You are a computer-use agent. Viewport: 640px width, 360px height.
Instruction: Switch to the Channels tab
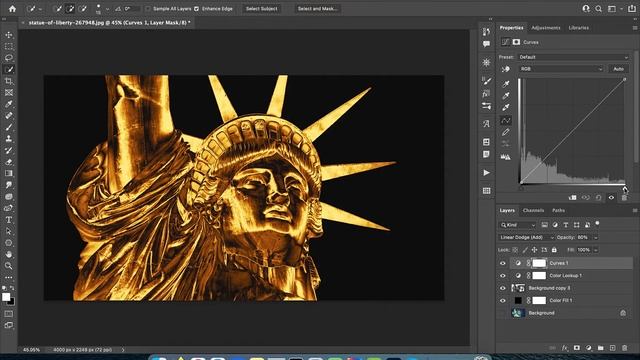(x=533, y=211)
